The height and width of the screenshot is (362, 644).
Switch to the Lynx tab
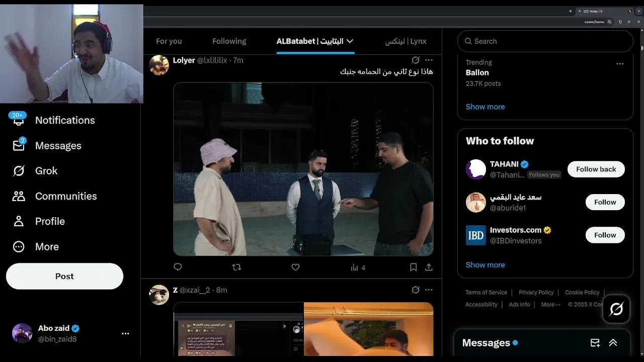pos(406,41)
